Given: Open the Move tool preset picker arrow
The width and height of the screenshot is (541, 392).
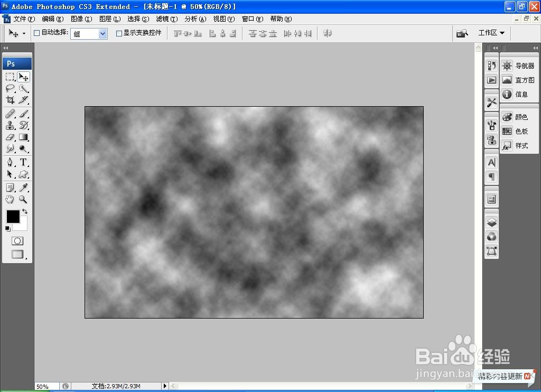Looking at the screenshot, I should (24, 33).
